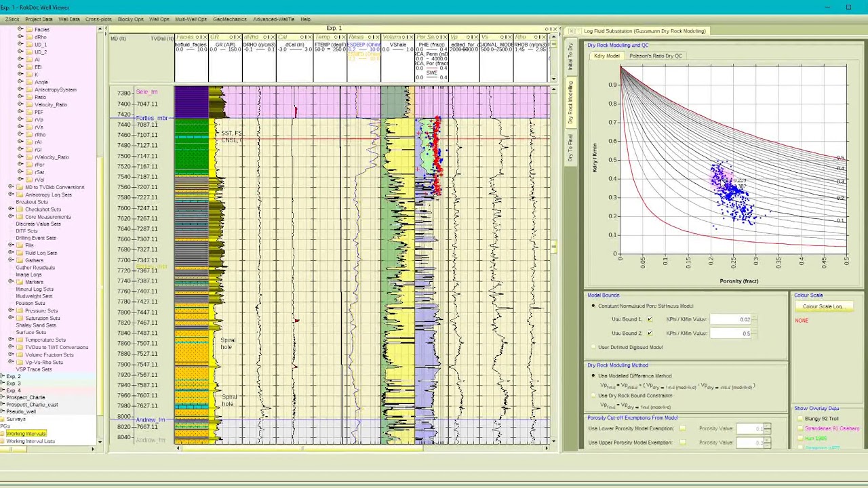Click the Bound 1 KPhi/KMin value field
868x488 pixels.
coord(730,319)
